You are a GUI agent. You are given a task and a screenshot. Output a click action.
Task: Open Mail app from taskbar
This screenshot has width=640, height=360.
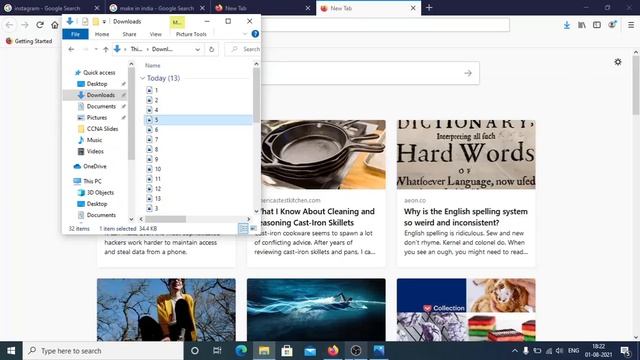click(x=310, y=351)
